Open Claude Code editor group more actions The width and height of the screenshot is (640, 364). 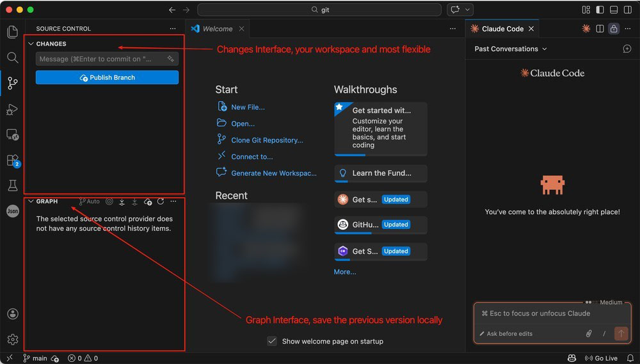pos(628,29)
